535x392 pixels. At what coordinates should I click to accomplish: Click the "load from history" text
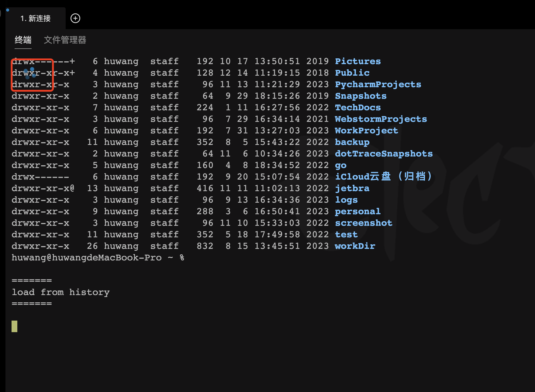coord(60,292)
